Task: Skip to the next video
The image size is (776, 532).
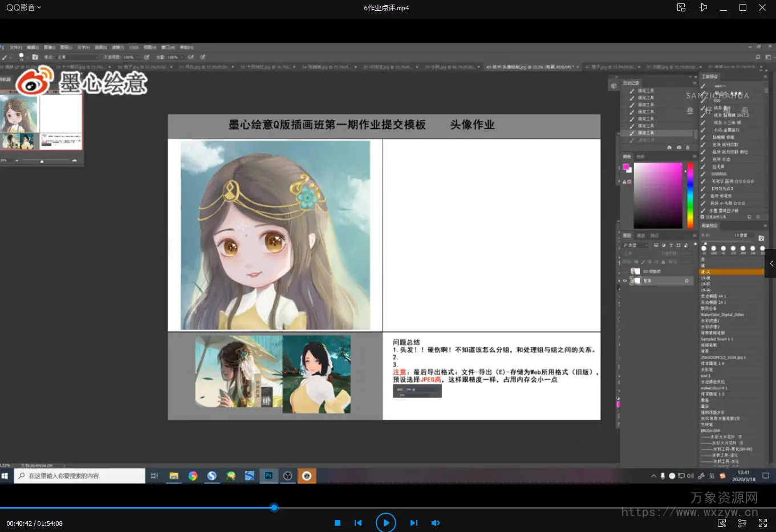Action: (x=414, y=523)
